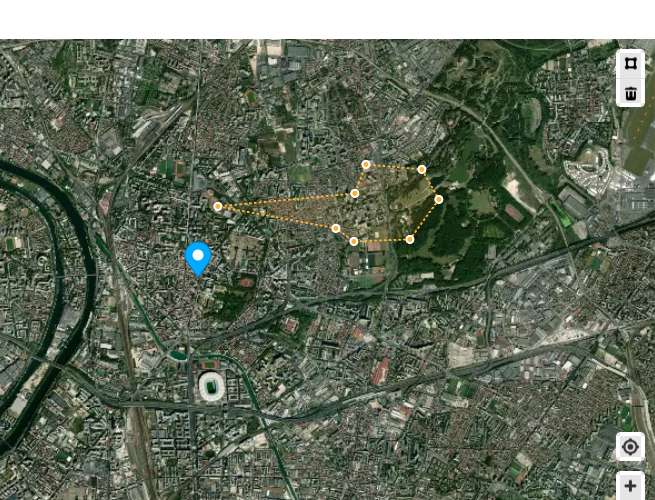Select the lowest polygon vertex at bottom-left corner
The height and width of the screenshot is (500, 655).
(x=354, y=241)
